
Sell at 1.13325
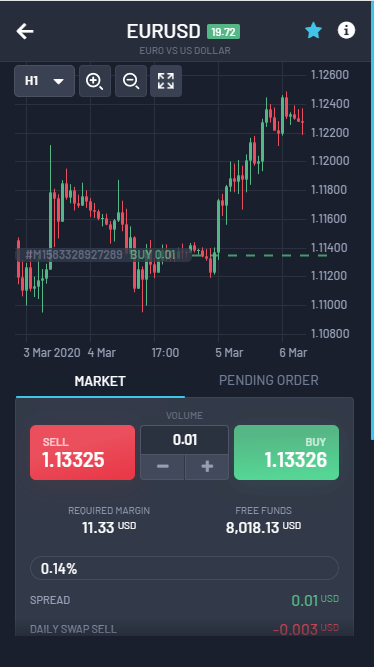(83, 453)
